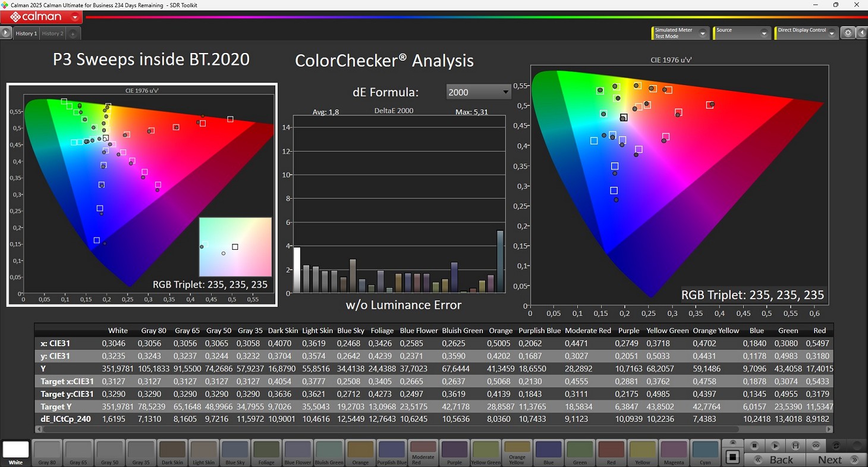Select the Yellow patch swatch
Screen dimensions: 868x467
pyautogui.click(x=643, y=453)
